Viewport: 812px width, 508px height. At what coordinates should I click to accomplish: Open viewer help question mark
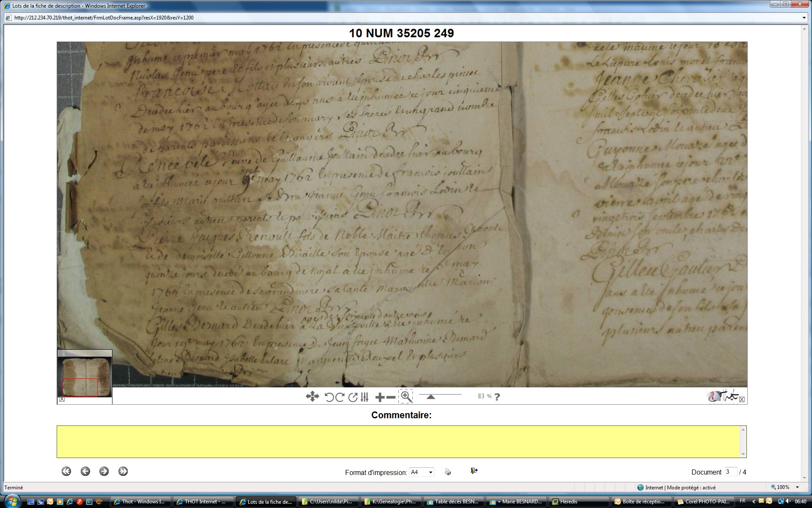[497, 397]
